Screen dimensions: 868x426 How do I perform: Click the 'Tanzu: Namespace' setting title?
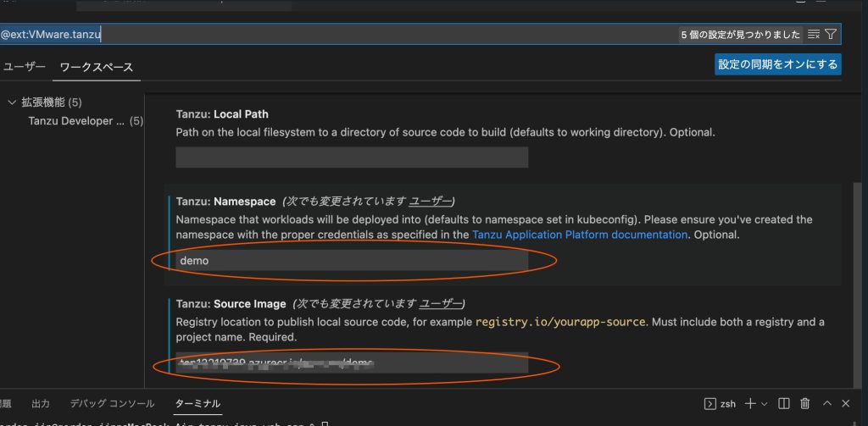tap(225, 201)
